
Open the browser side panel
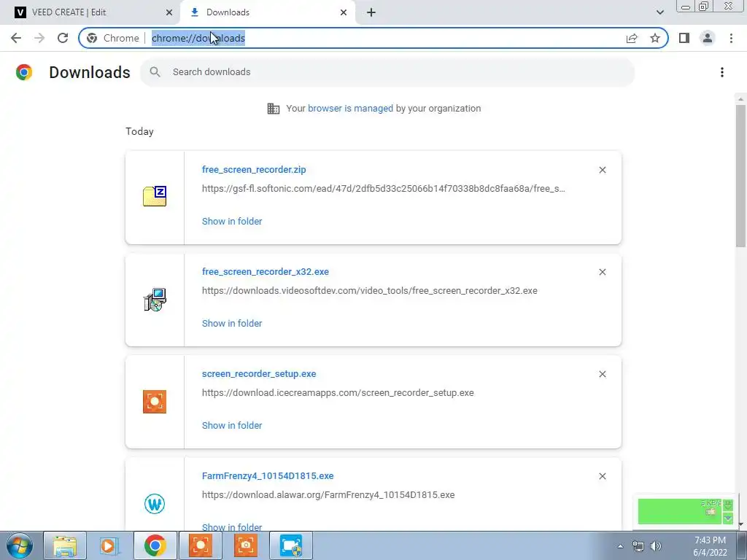684,38
